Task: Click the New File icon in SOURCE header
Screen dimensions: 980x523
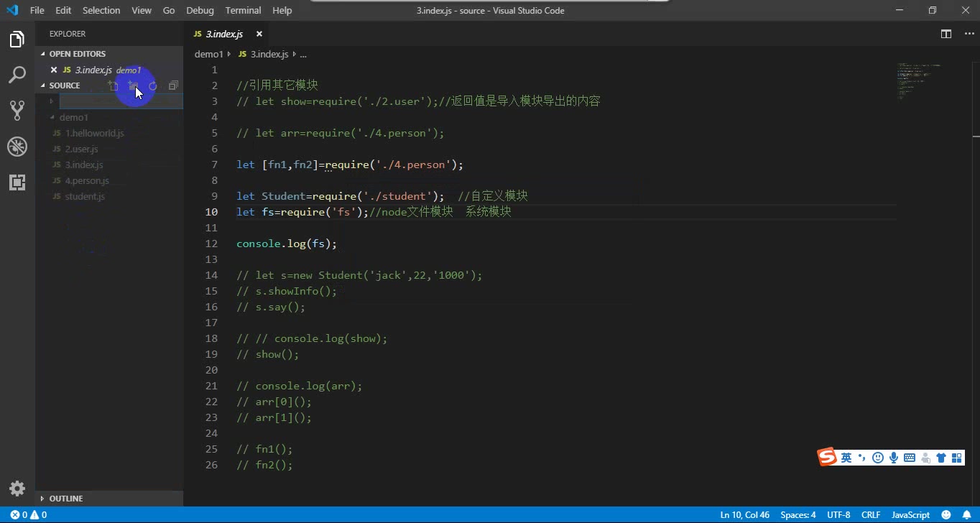Action: tap(113, 85)
